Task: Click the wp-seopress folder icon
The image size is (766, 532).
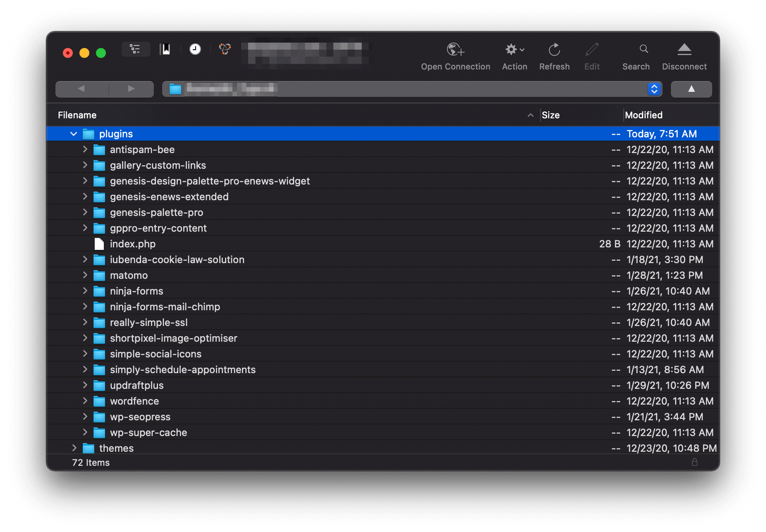Action: (x=99, y=417)
